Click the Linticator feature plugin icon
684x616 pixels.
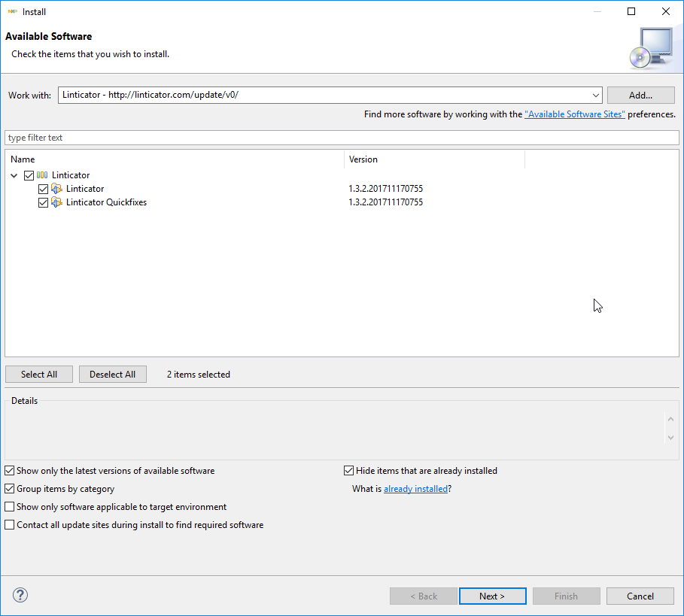click(x=56, y=189)
